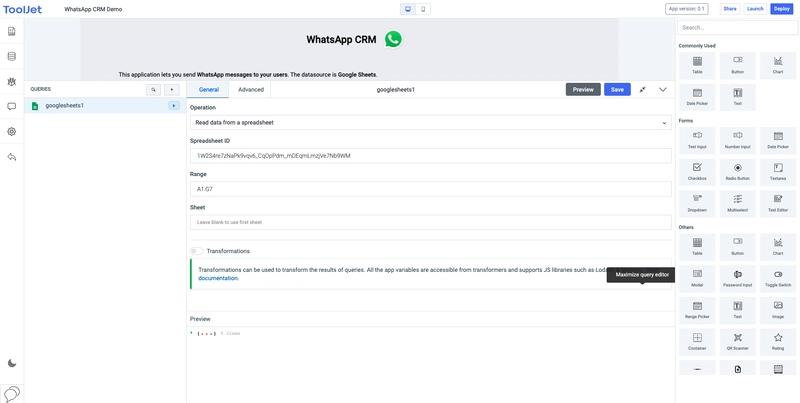
Task: Select the Dropdown widget
Action: 697,203
